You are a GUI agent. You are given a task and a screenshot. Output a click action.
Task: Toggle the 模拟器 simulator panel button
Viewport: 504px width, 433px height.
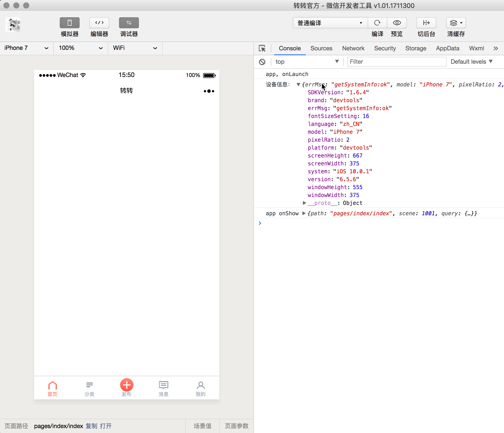69,23
